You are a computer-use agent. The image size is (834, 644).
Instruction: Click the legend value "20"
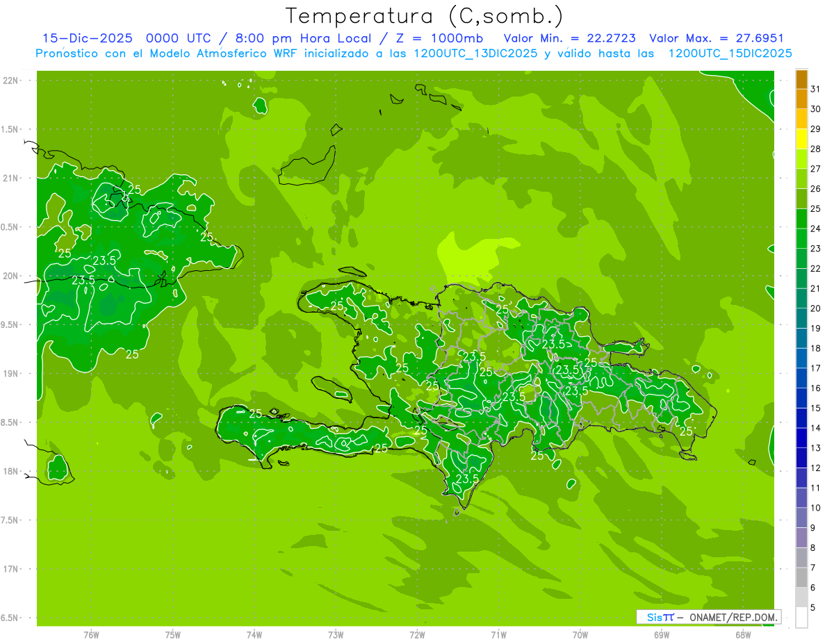[x=816, y=308]
